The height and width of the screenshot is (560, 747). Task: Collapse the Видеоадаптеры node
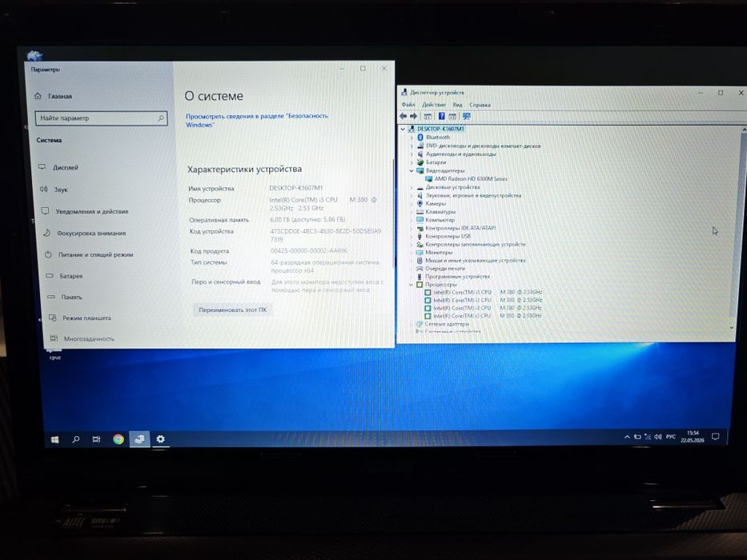pyautogui.click(x=412, y=170)
